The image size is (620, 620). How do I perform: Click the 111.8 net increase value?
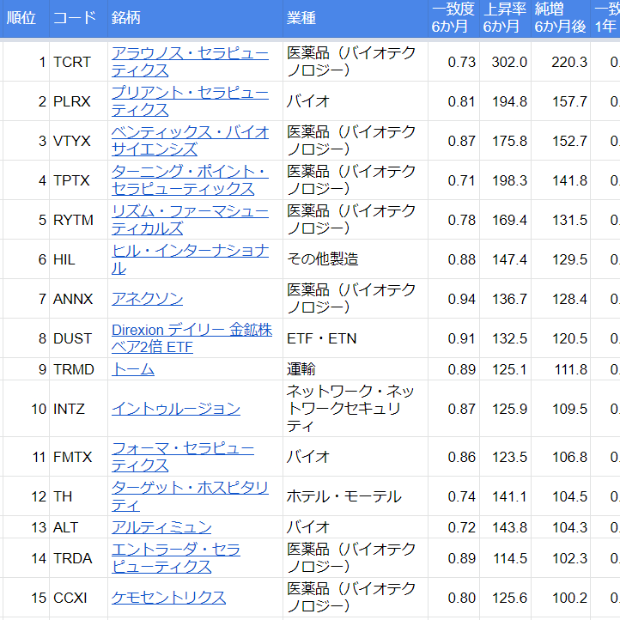tap(571, 370)
